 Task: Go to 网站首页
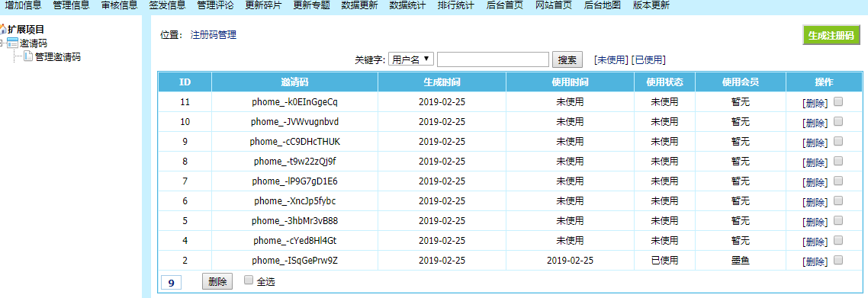554,5
